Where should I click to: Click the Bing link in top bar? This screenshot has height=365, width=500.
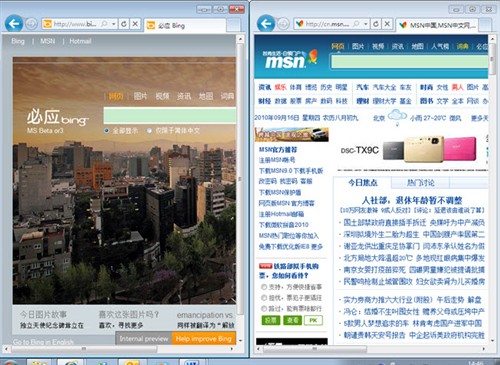pos(18,41)
